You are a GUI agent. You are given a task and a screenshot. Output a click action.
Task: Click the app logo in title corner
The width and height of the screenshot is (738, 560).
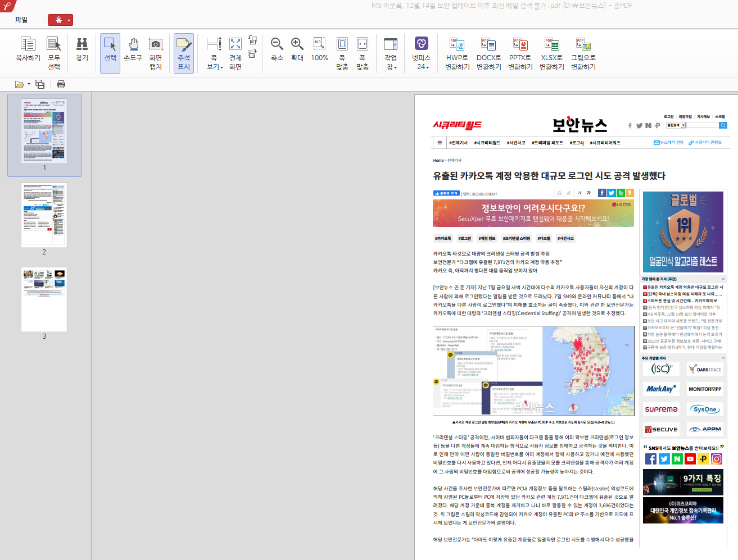click(x=7, y=6)
